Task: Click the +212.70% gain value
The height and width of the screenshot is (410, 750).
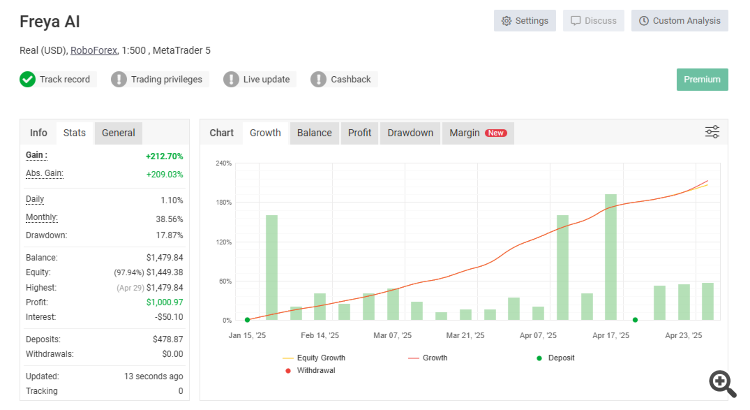Action: point(164,156)
